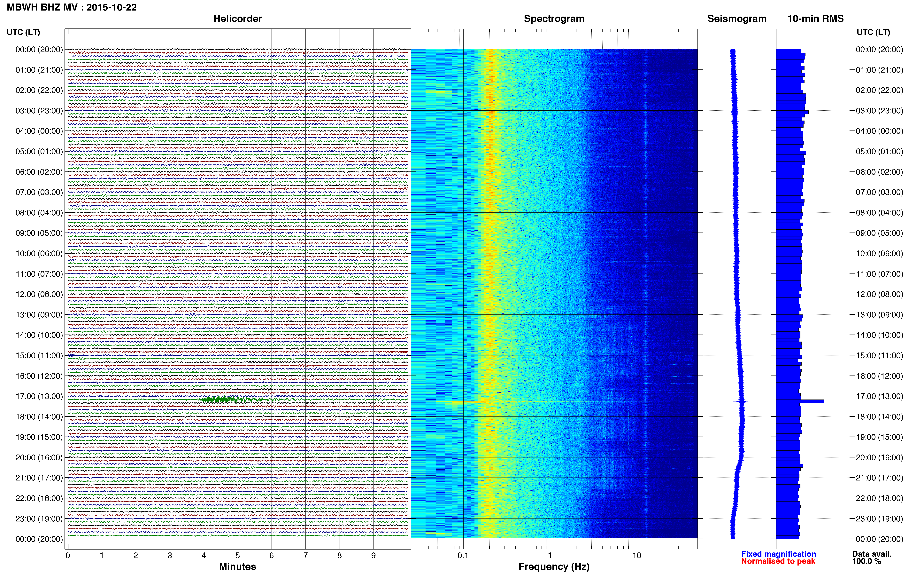Viewport: 924px width, 578px height.
Task: Click the red 'Normalised to peak' legend text
Action: point(778,561)
